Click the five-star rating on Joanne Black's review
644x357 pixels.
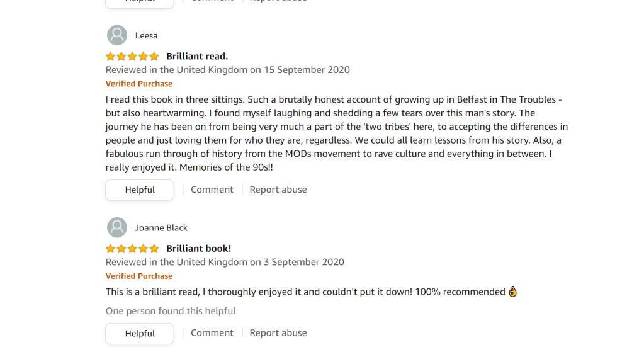click(132, 248)
